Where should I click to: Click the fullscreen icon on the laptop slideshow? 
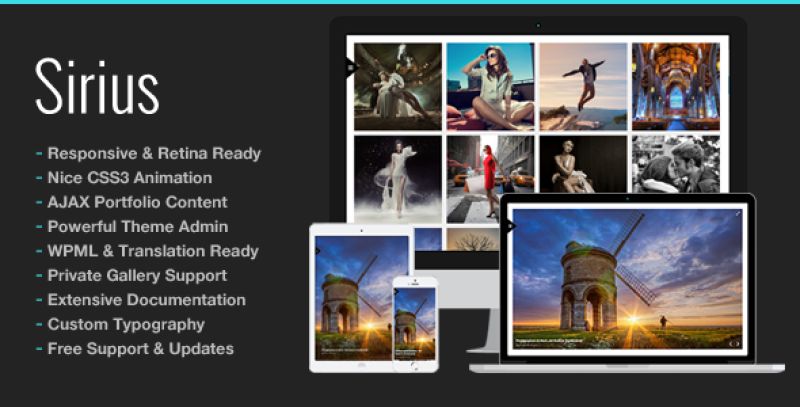tap(738, 214)
